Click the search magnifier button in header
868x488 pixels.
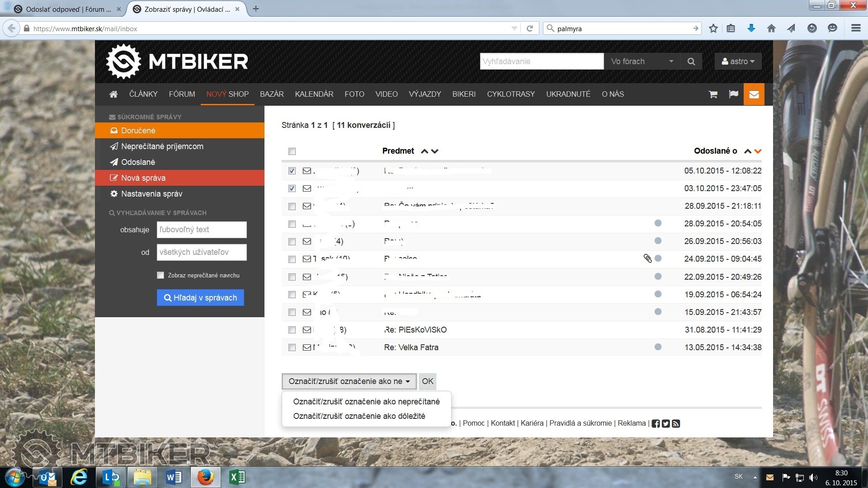[x=691, y=61]
